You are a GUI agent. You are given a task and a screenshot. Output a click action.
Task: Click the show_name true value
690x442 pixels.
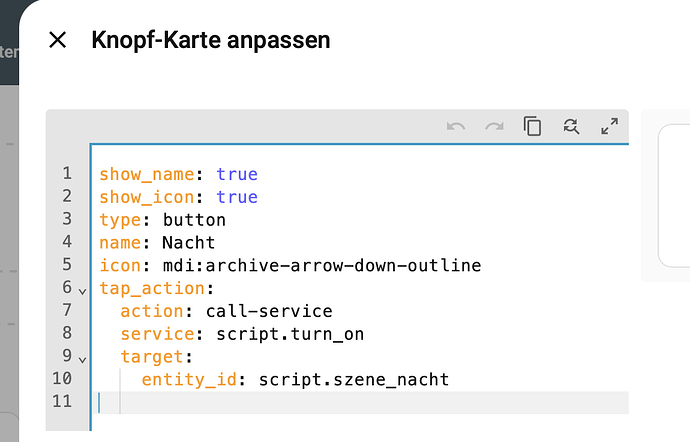(237, 174)
